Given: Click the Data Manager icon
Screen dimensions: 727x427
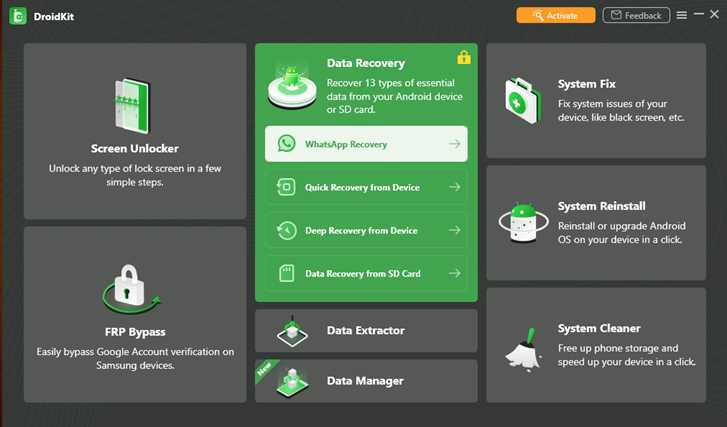Looking at the screenshot, I should click(x=293, y=382).
